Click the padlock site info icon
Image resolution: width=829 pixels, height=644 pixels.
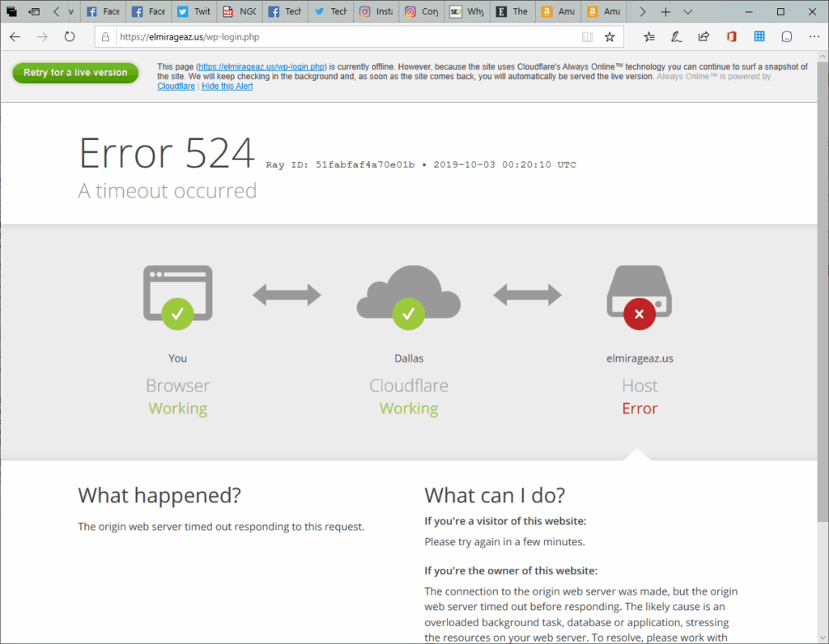tap(106, 37)
